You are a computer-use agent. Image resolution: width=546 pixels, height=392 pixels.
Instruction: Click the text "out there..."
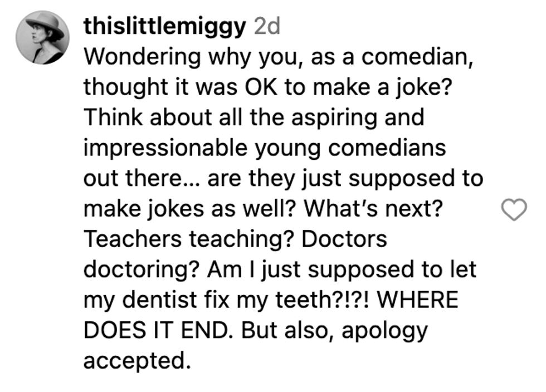pos(142,178)
